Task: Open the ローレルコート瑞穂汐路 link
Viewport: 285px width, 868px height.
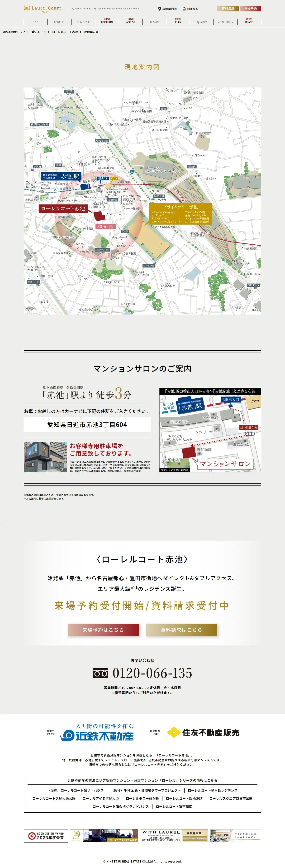Action: [184, 798]
